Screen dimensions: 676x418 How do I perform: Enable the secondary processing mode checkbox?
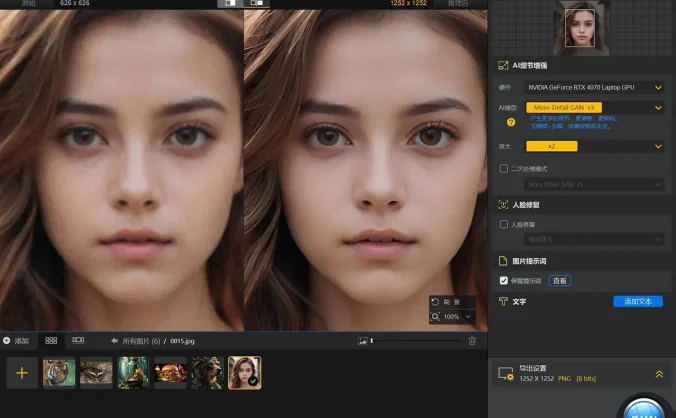click(504, 168)
